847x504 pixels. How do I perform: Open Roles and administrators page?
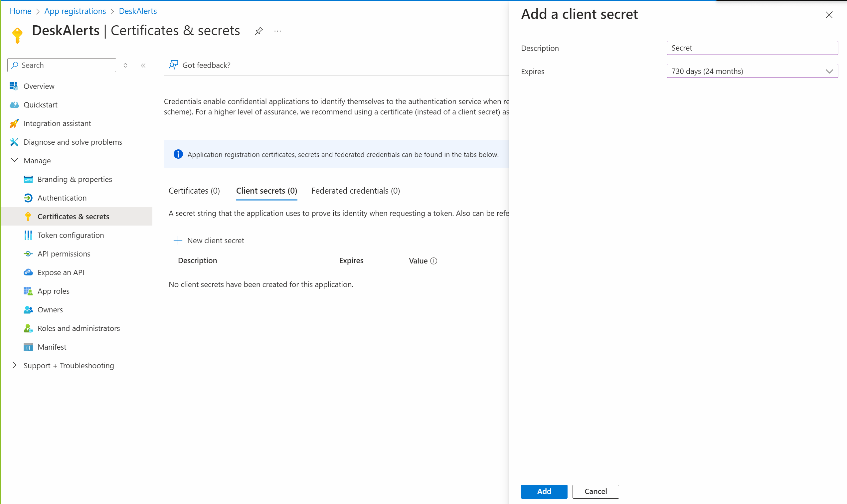coord(79,328)
